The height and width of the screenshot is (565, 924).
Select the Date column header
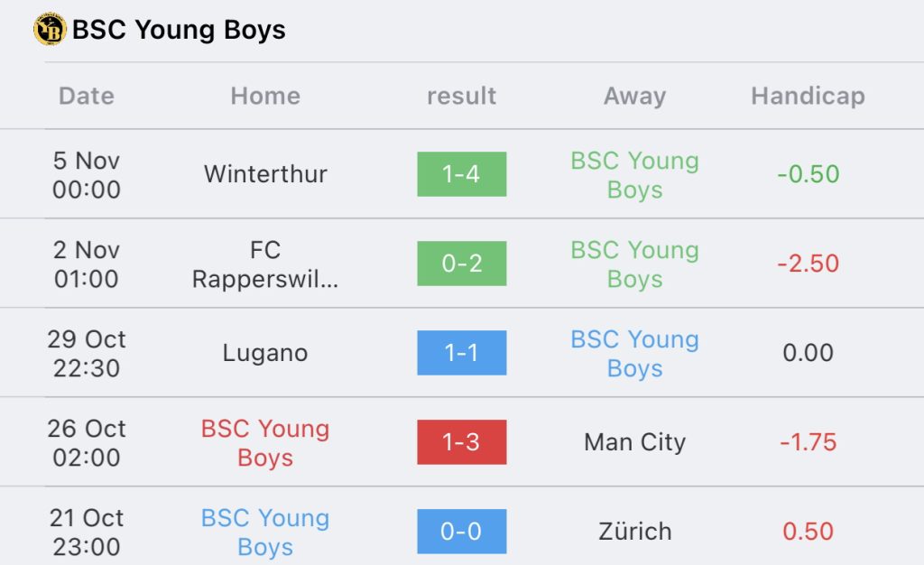87,96
